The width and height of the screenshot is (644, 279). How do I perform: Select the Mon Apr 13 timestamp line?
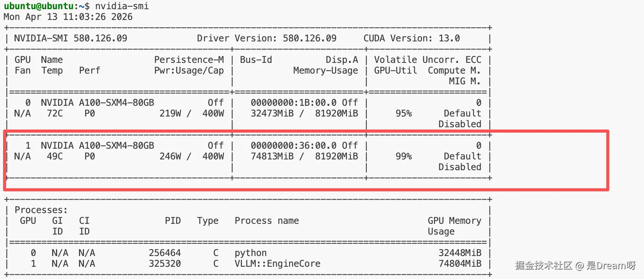pyautogui.click(x=68, y=17)
